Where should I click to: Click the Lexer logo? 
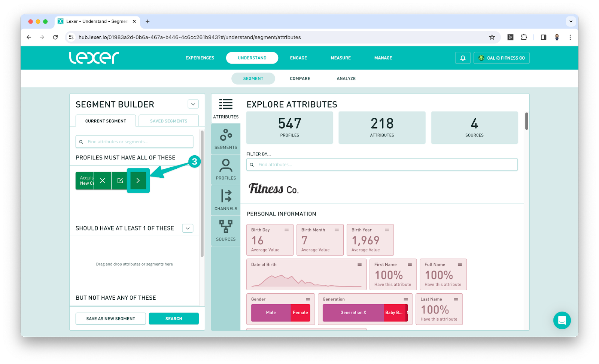[94, 58]
